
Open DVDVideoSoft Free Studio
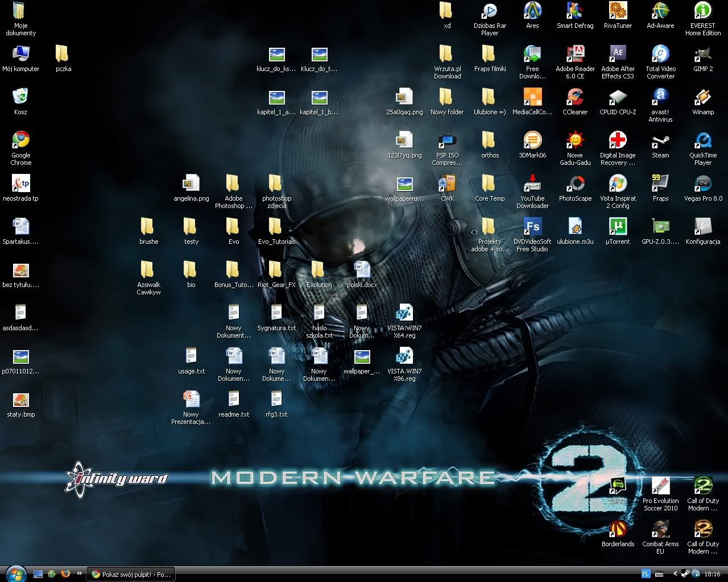pos(532,234)
